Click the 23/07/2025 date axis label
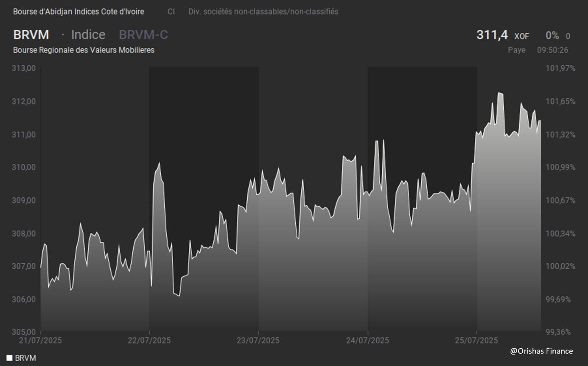This screenshot has height=366, width=588. 258,341
